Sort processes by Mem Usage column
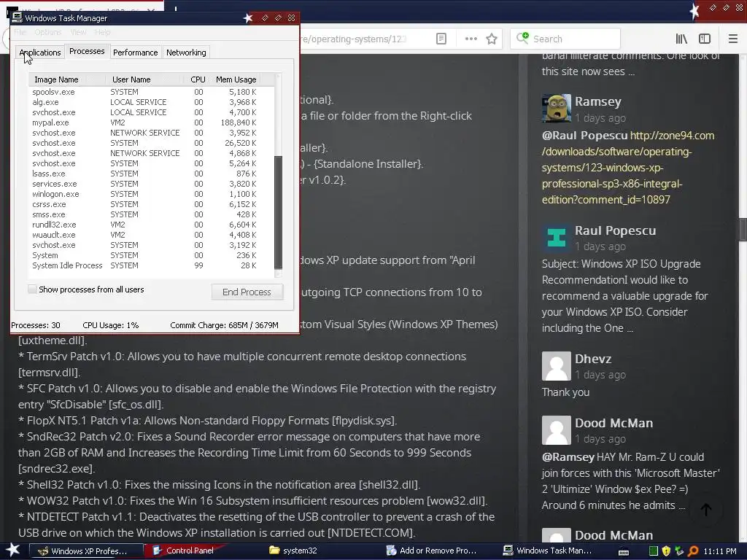Image resolution: width=747 pixels, height=560 pixels. [236, 79]
